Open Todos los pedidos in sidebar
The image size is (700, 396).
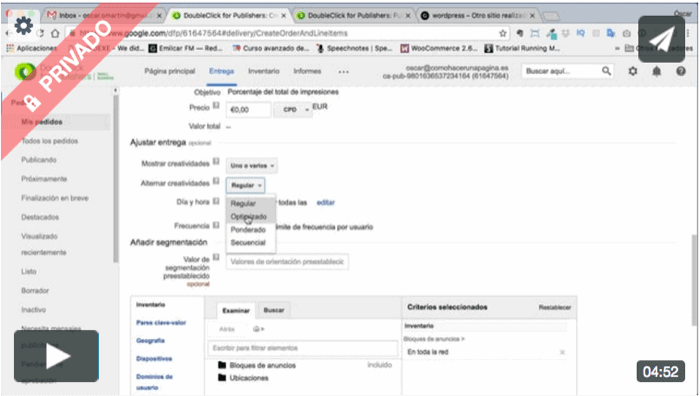click(x=50, y=141)
